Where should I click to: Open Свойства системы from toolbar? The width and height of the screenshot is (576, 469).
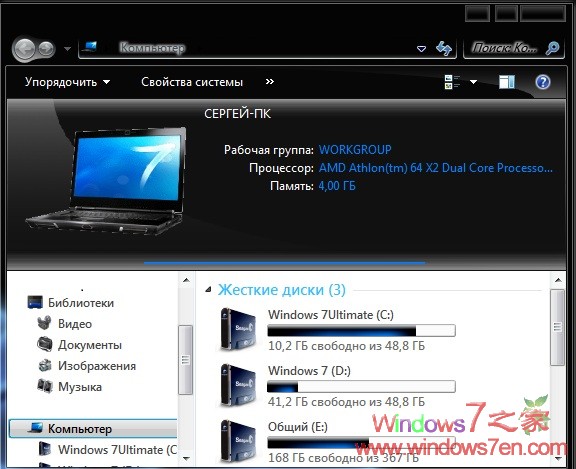(192, 82)
